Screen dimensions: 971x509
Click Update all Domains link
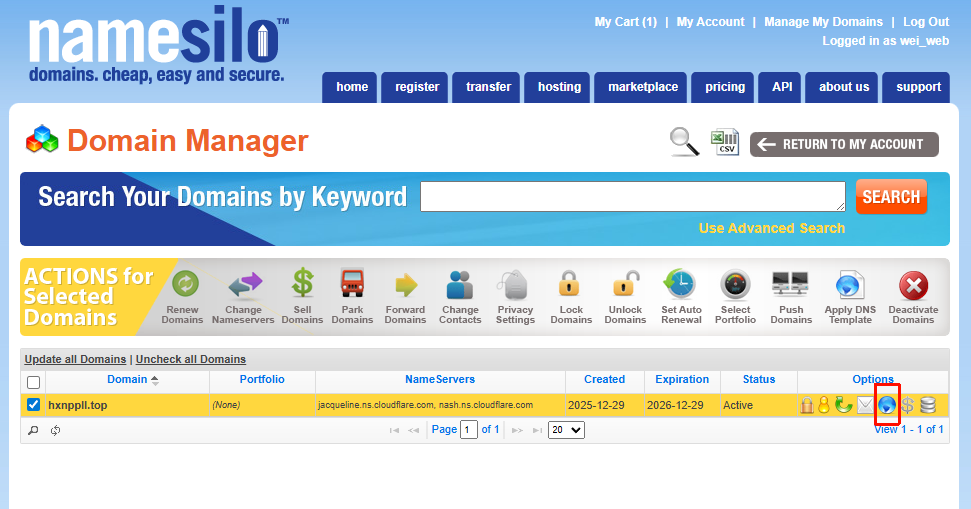coord(75,359)
